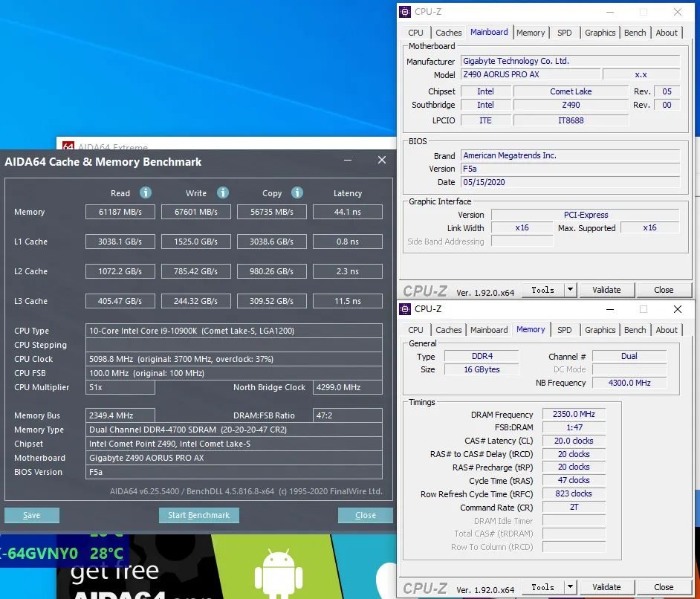Click NB Frequency value 4300.0 MHz in CPU-Z

point(629,383)
